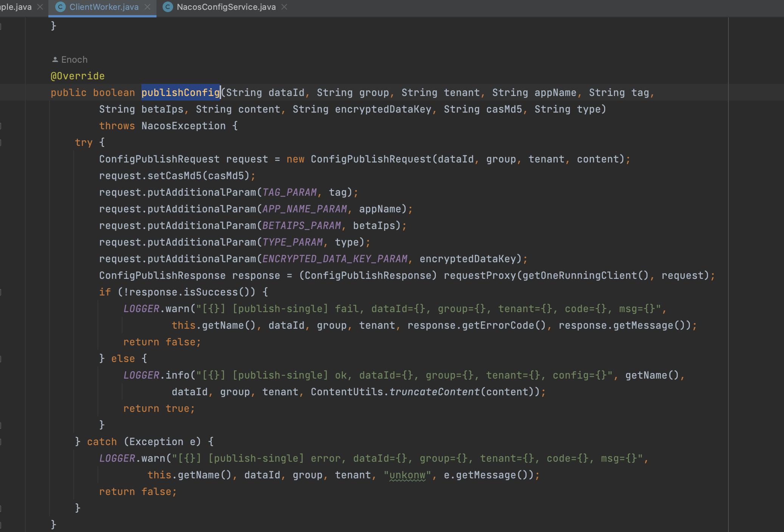Click the NacosException in throws clause
The width and height of the screenshot is (784, 532).
coord(183,126)
